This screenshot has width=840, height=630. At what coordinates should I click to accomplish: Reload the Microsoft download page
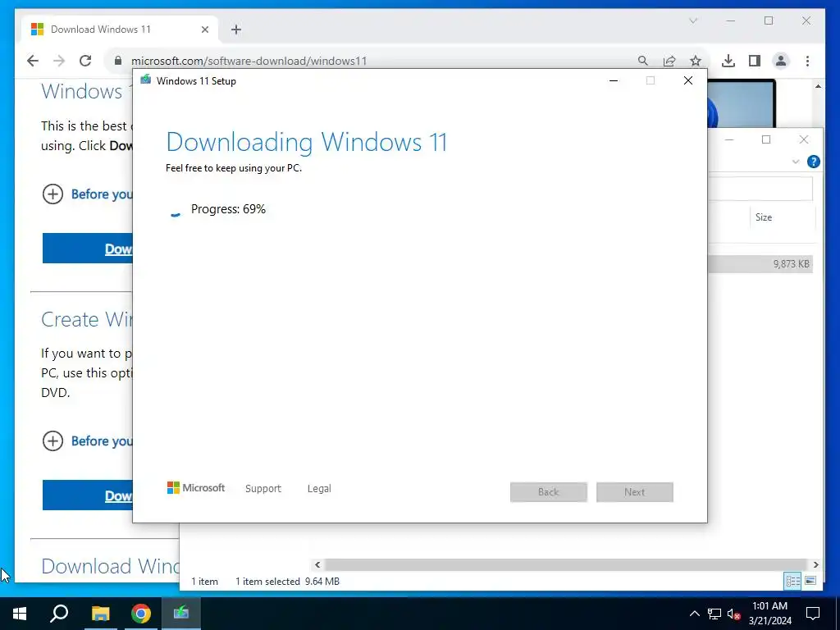point(85,61)
